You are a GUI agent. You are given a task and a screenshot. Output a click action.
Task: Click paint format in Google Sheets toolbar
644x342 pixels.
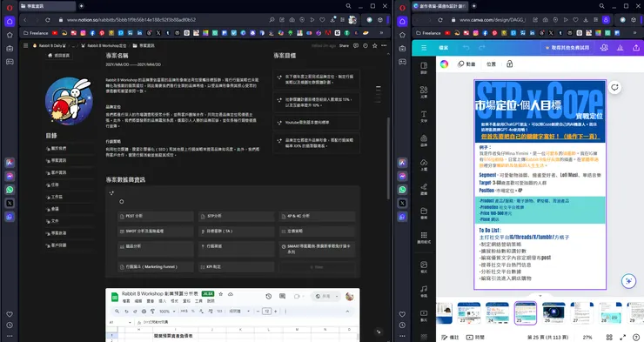point(152,312)
